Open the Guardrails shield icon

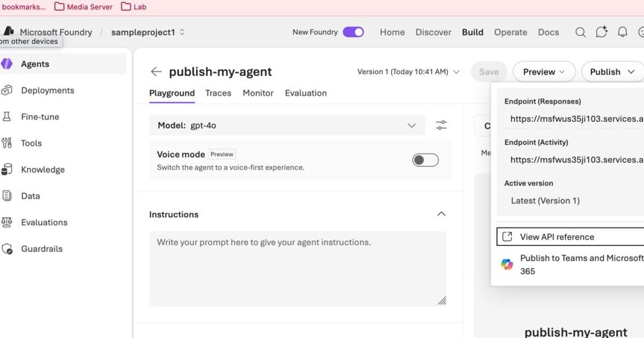point(6,249)
